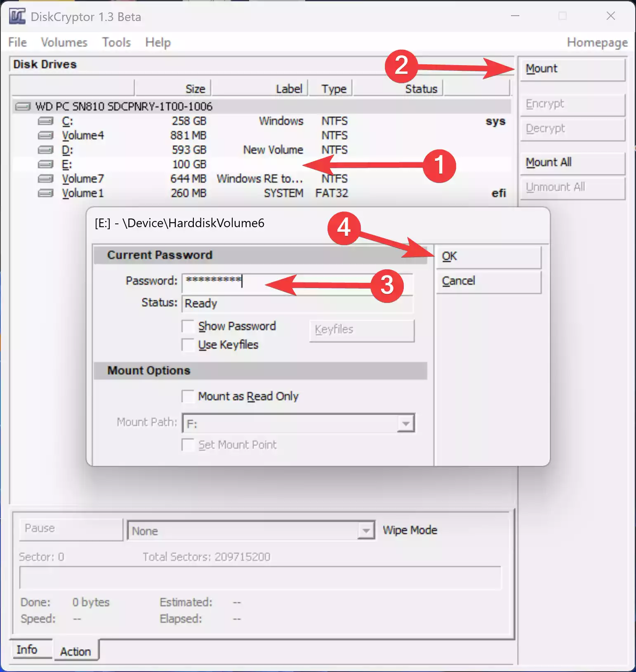Viewport: 636px width, 672px height.
Task: Switch to the Info tab
Action: click(32, 649)
